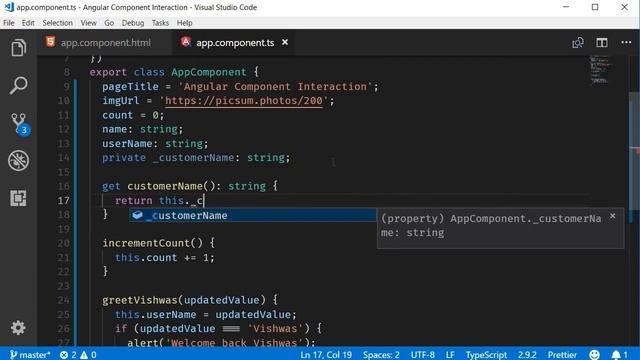Click line number 24 in gutter

click(64, 300)
